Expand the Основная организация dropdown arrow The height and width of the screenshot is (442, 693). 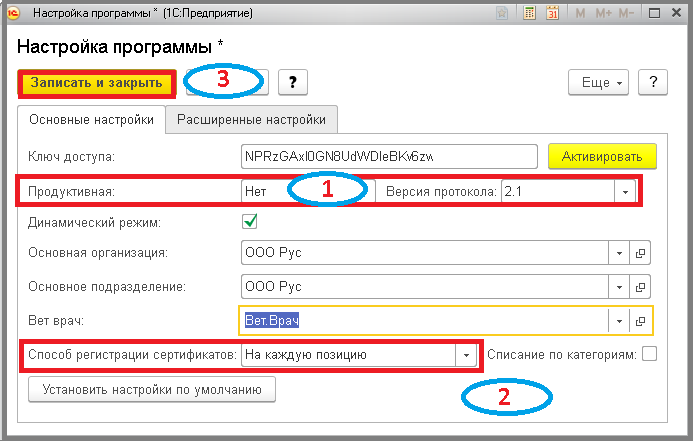click(619, 253)
